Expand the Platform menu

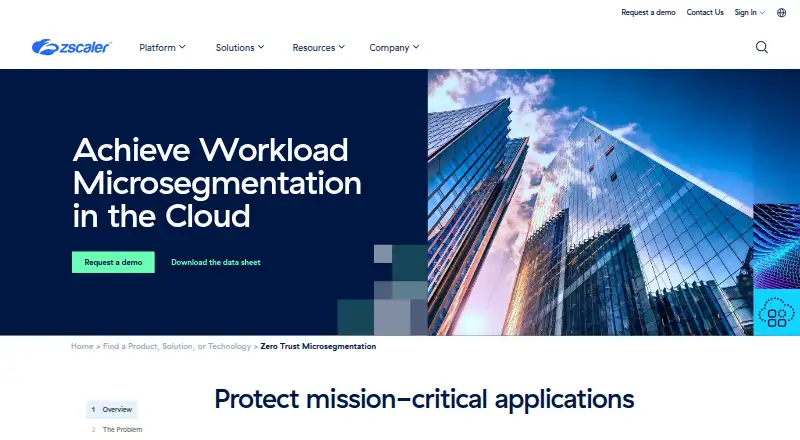click(162, 47)
